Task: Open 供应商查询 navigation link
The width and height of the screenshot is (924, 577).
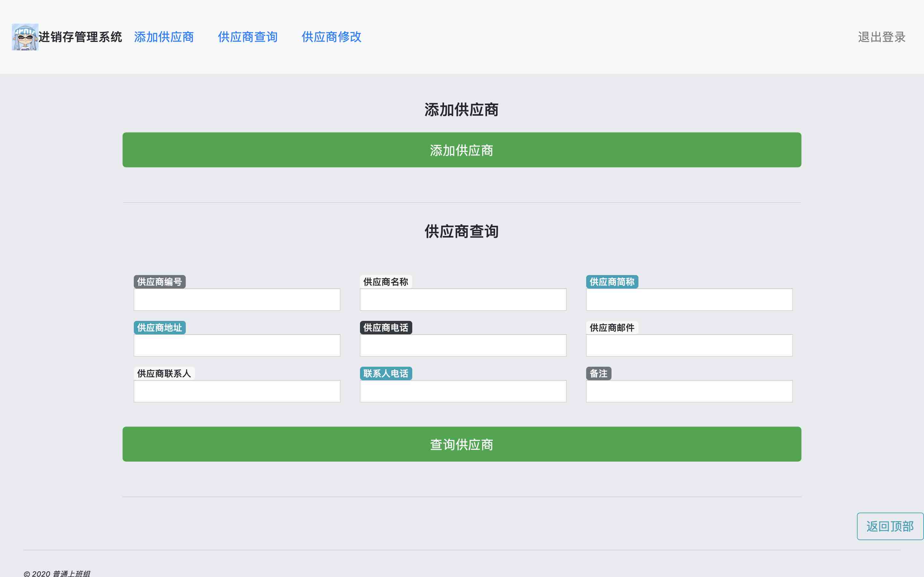Action: [247, 37]
